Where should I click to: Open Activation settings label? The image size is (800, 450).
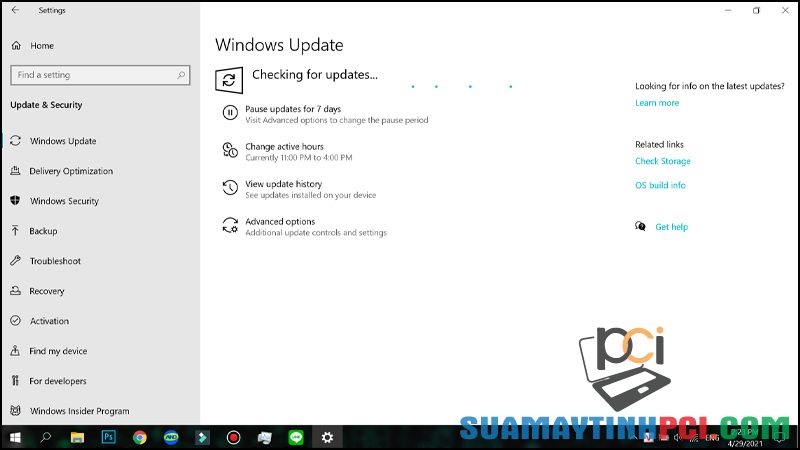point(49,321)
